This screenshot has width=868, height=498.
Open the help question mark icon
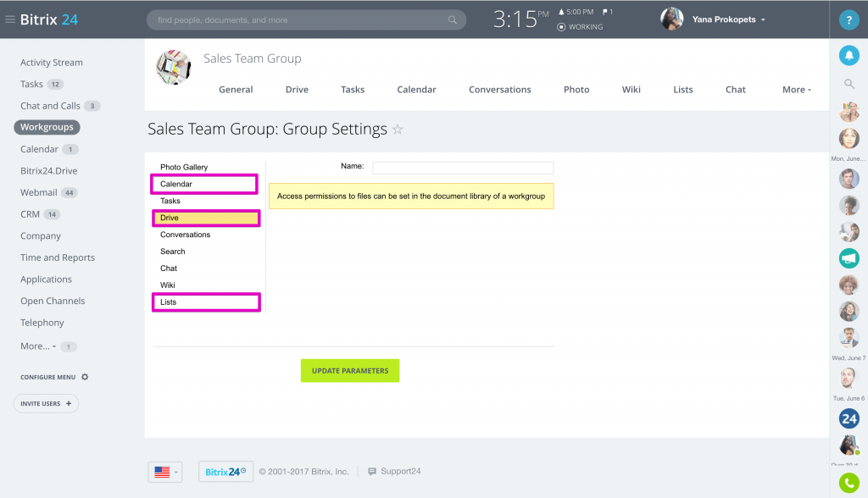(x=849, y=20)
